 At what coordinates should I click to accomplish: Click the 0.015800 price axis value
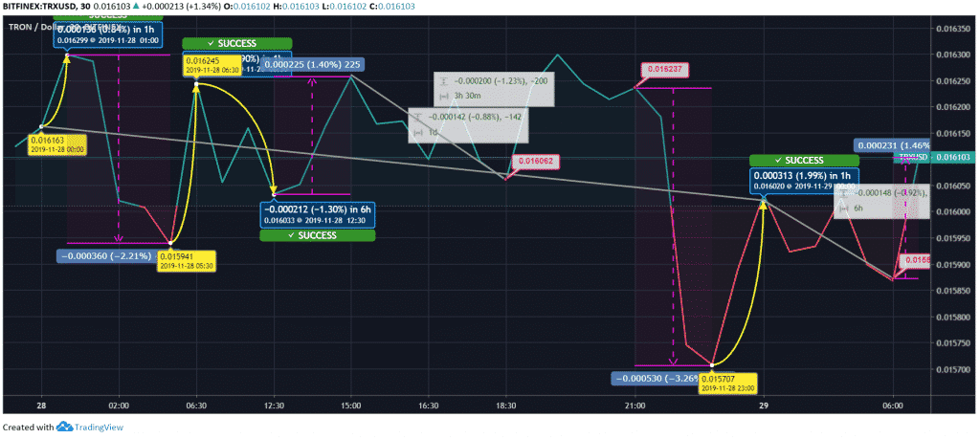point(953,318)
